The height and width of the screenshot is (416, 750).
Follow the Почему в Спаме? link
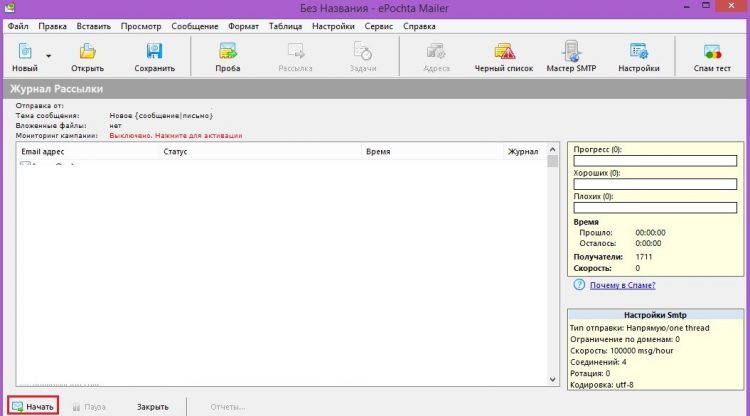pos(623,285)
